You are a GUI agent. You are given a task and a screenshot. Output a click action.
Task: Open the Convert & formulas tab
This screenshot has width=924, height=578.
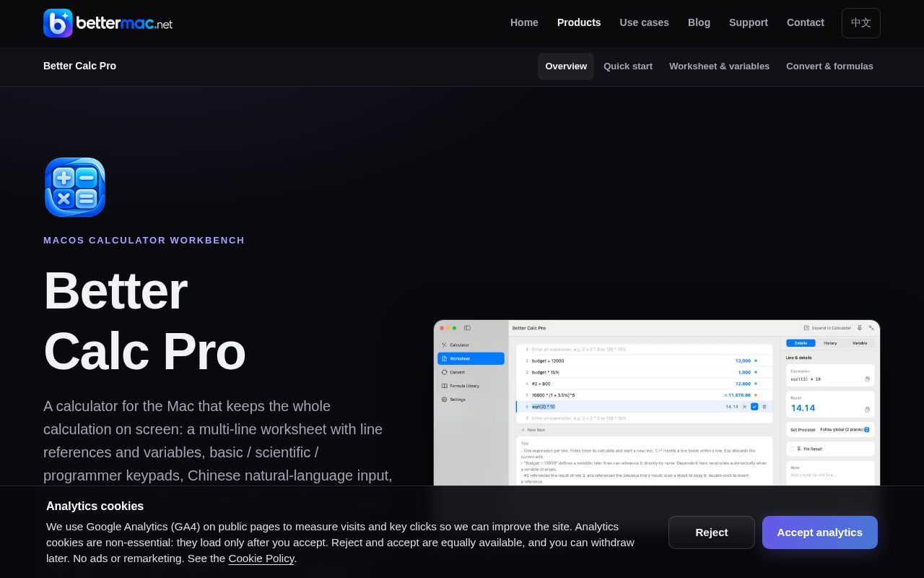tap(829, 66)
